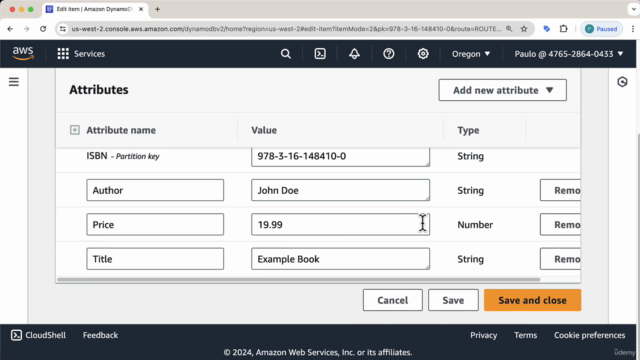This screenshot has width=640, height=360.
Task: Open the Terms link
Action: pyautogui.click(x=525, y=335)
